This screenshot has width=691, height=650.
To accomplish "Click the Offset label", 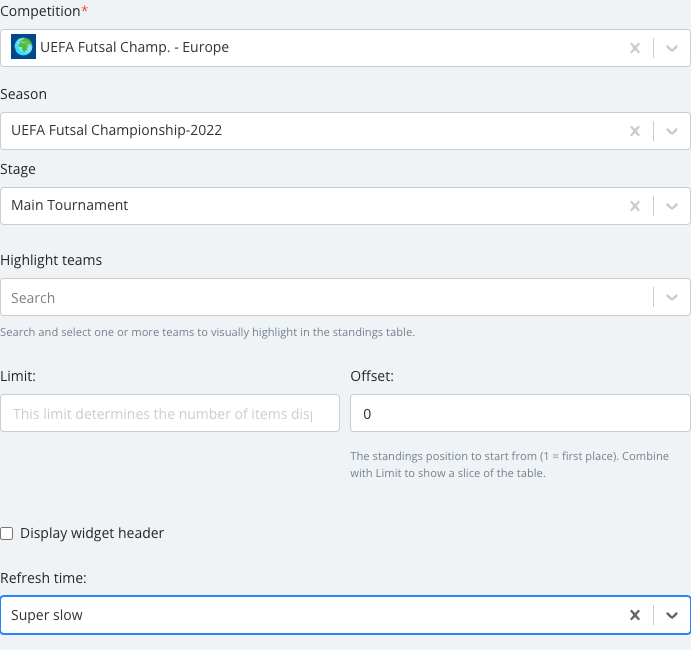I will (372, 376).
